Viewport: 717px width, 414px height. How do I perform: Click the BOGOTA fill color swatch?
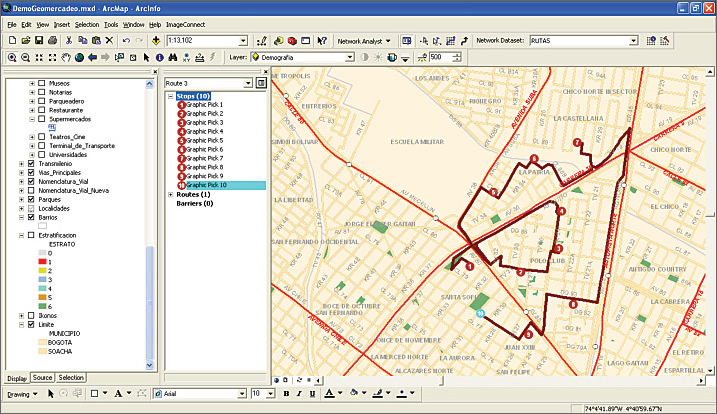click(x=43, y=342)
